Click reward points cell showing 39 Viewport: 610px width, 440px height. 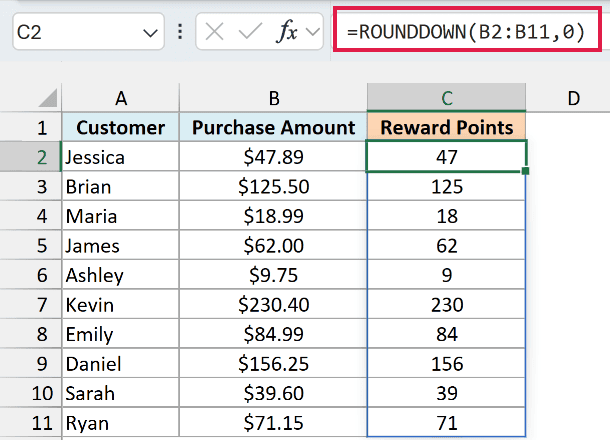coord(447,393)
